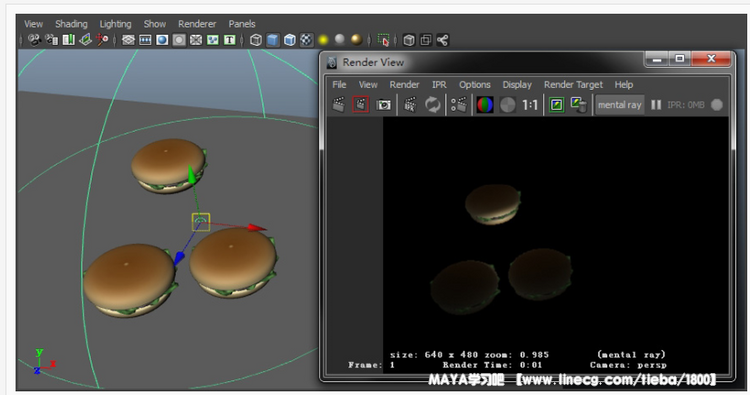This screenshot has height=395, width=750.
Task: Click the Redo Previous Render clapper icon
Action: coord(339,105)
